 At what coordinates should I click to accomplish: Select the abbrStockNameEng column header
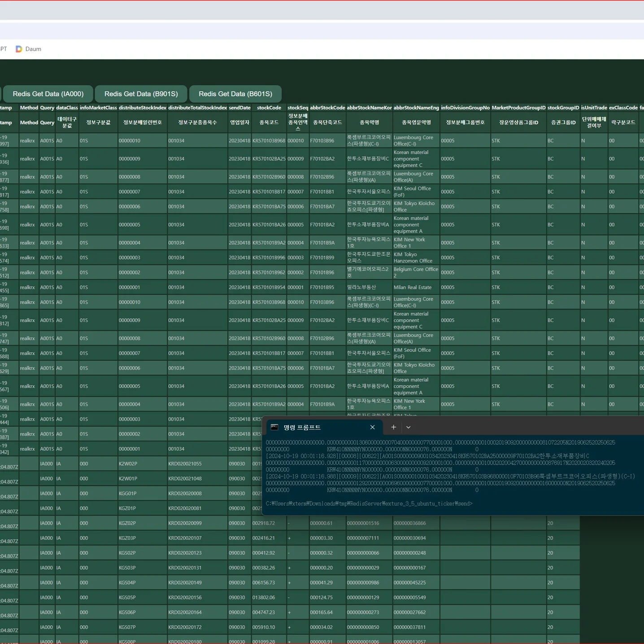pyautogui.click(x=416, y=108)
